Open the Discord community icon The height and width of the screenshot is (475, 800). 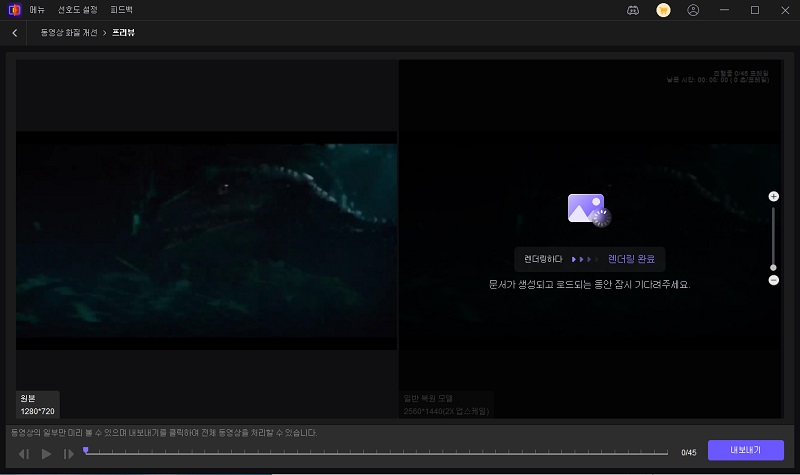pyautogui.click(x=633, y=10)
